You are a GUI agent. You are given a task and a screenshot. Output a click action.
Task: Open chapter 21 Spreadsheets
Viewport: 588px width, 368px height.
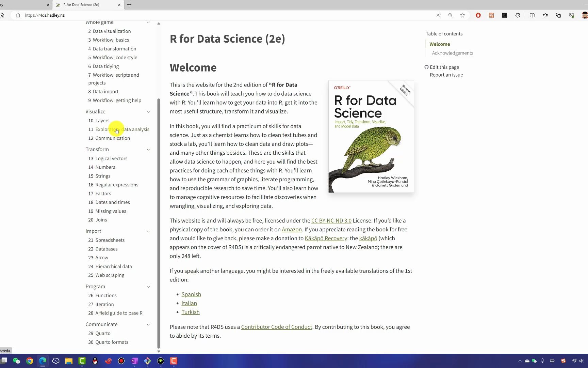tap(107, 240)
